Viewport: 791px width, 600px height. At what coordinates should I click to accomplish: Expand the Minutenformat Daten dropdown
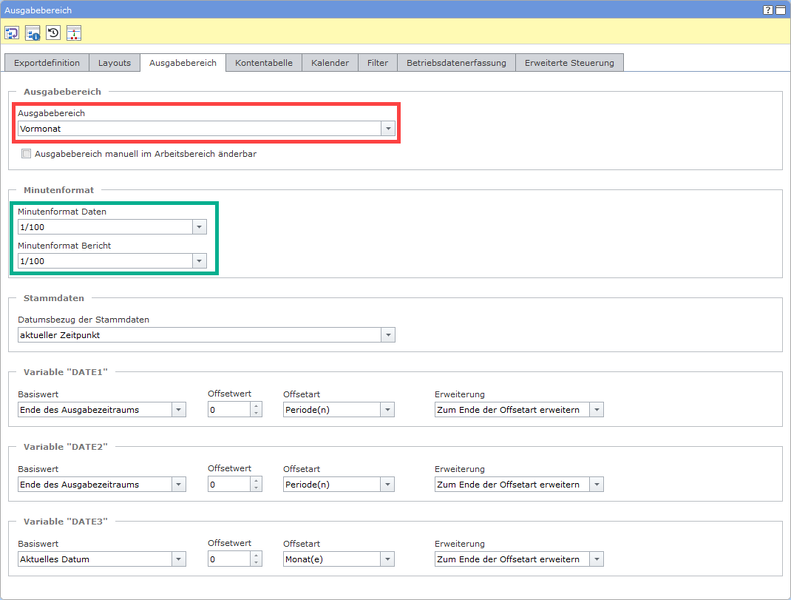pyautogui.click(x=199, y=227)
